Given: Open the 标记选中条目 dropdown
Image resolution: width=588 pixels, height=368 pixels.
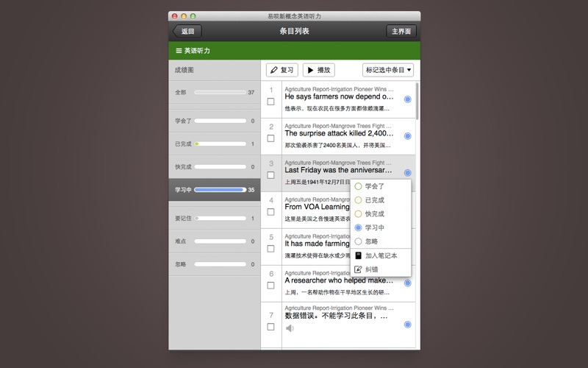Looking at the screenshot, I should click(x=388, y=70).
